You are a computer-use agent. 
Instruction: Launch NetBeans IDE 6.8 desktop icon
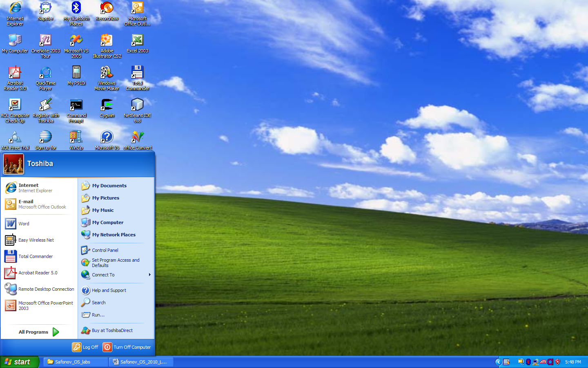tap(137, 110)
